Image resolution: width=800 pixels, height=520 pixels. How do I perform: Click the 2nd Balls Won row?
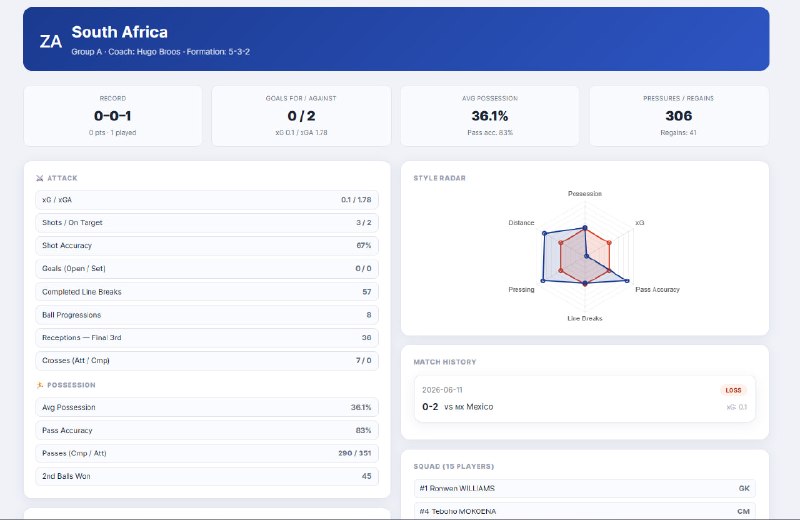point(207,476)
